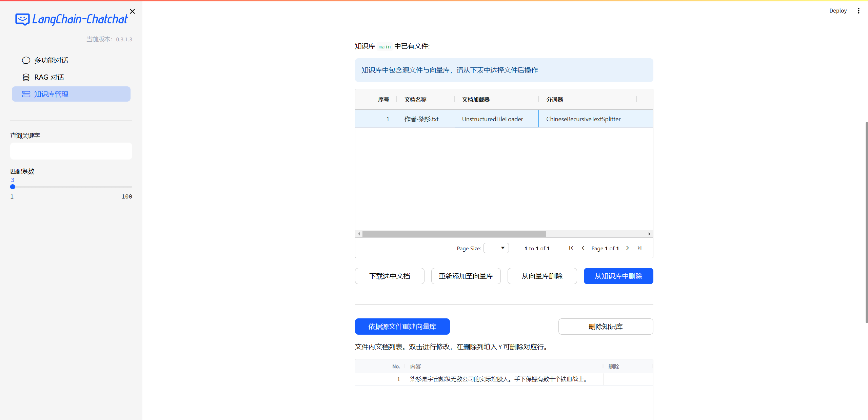Viewport: 868px width, 420px height.
Task: Click the 内容 column header in document list
Action: click(504, 367)
